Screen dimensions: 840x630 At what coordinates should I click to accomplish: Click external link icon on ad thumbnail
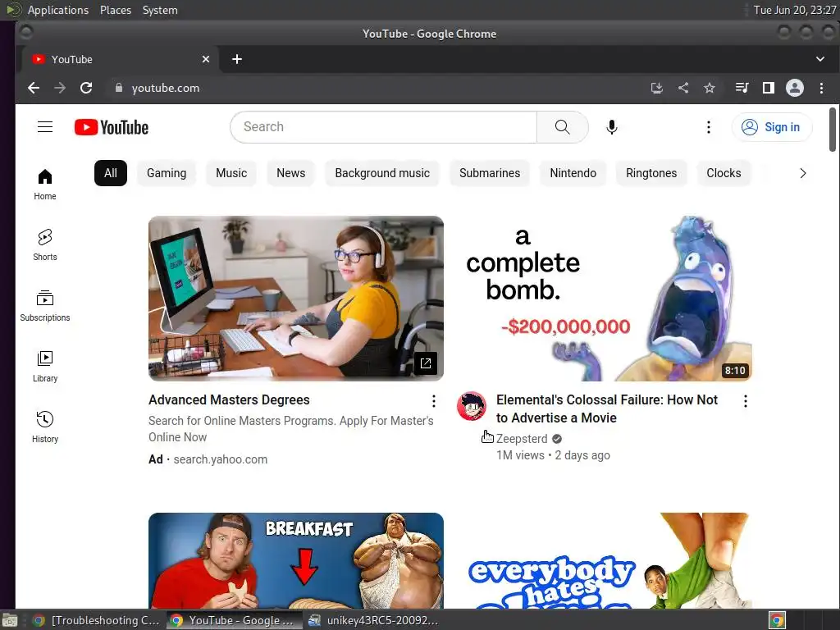(426, 363)
